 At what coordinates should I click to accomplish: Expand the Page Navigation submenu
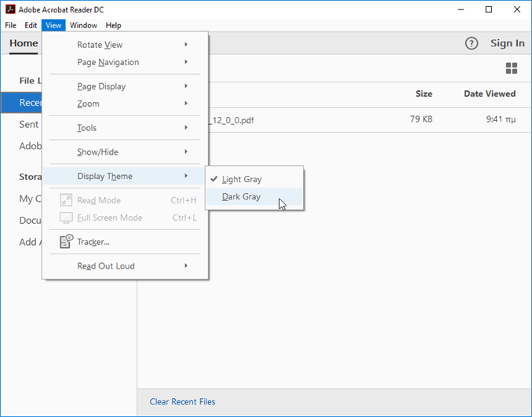(x=125, y=62)
